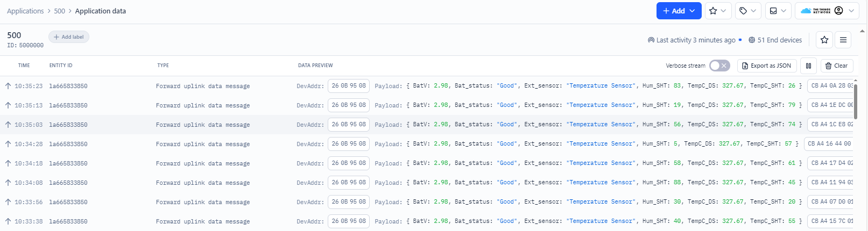
Task: Click the TIME column header
Action: [24, 66]
